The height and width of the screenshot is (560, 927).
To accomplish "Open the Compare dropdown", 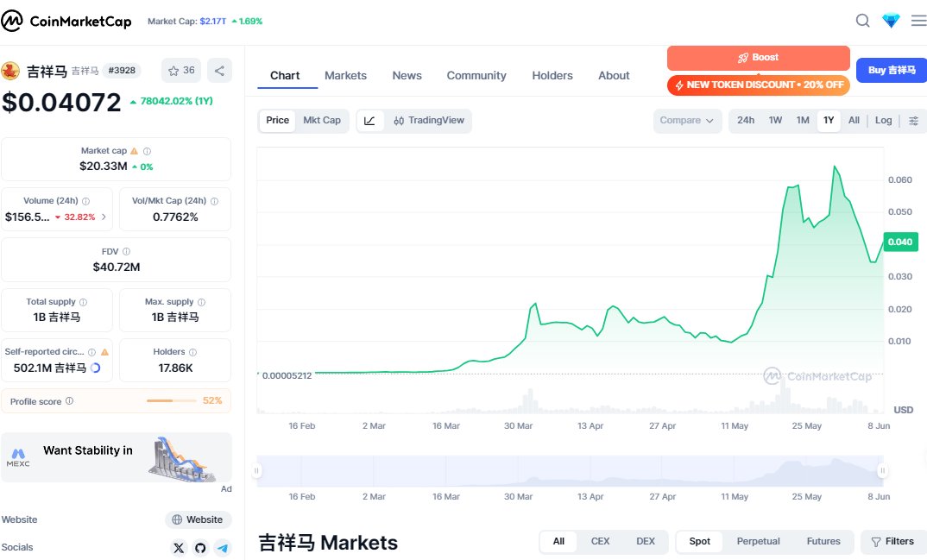I will tap(687, 121).
